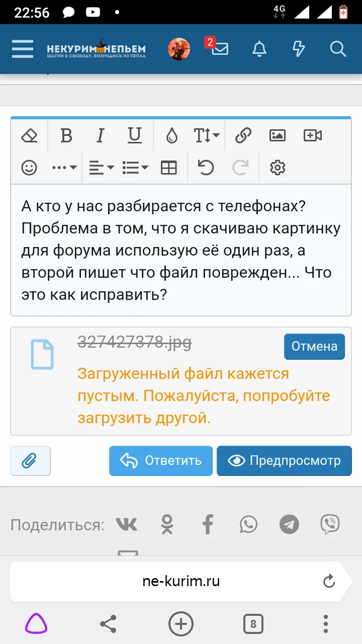Open the browser three-dot menu
The height and width of the screenshot is (644, 362).
tap(326, 624)
